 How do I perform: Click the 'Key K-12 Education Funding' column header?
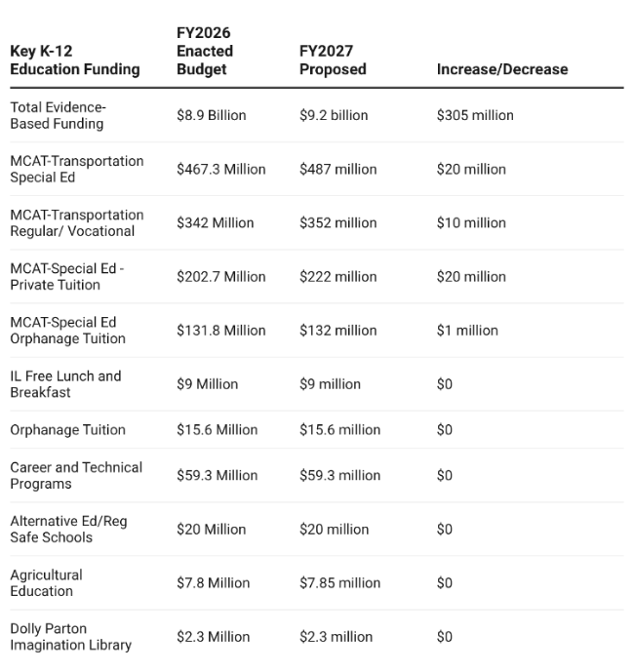pyautogui.click(x=75, y=59)
